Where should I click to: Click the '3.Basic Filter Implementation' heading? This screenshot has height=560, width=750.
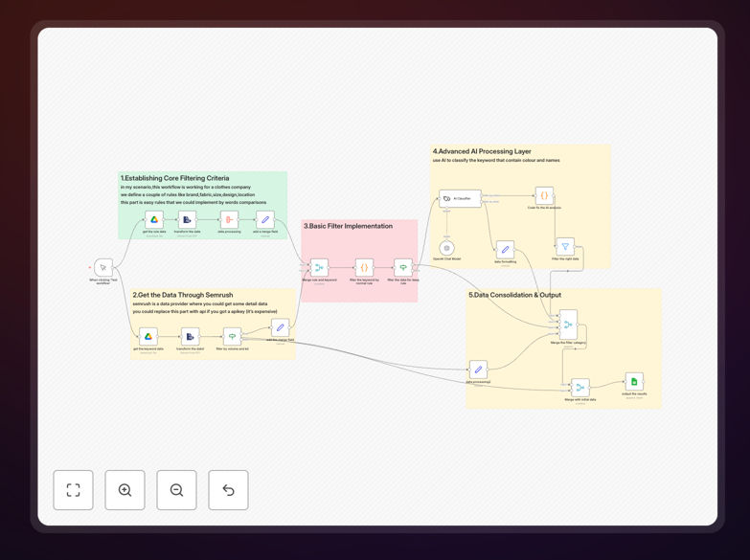tap(349, 226)
